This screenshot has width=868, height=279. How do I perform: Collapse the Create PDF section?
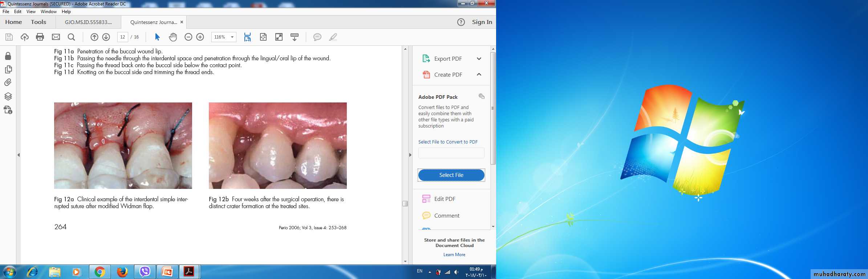click(x=479, y=74)
